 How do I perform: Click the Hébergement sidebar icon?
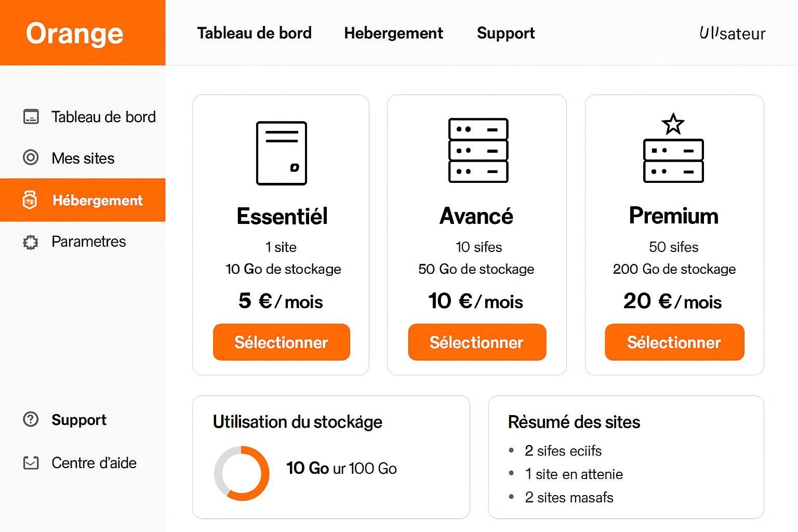point(31,200)
